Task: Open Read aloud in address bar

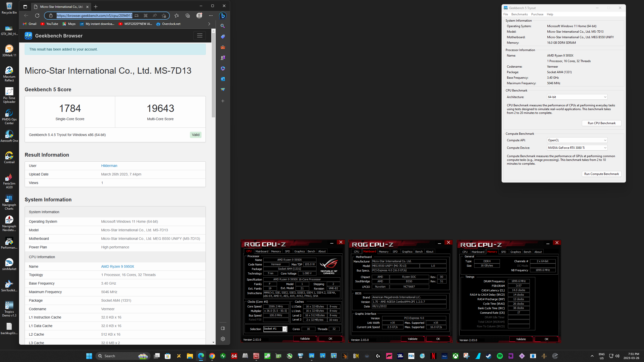Action: pyautogui.click(x=155, y=16)
